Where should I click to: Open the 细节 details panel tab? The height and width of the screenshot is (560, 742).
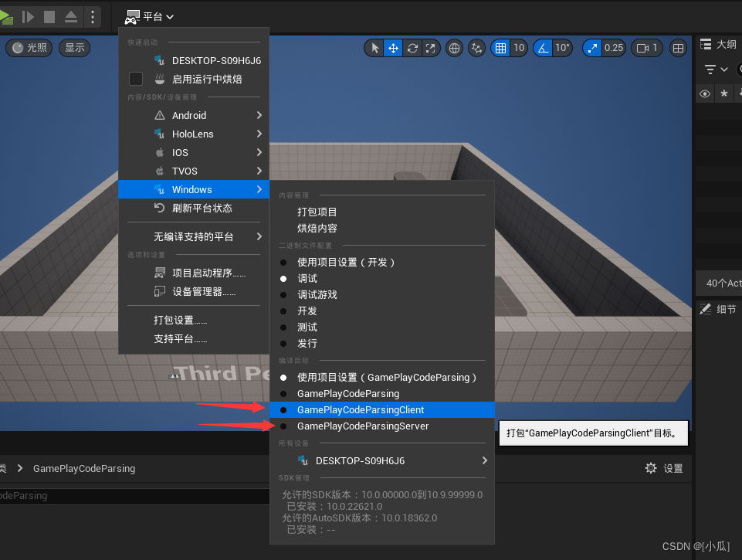tap(718, 310)
